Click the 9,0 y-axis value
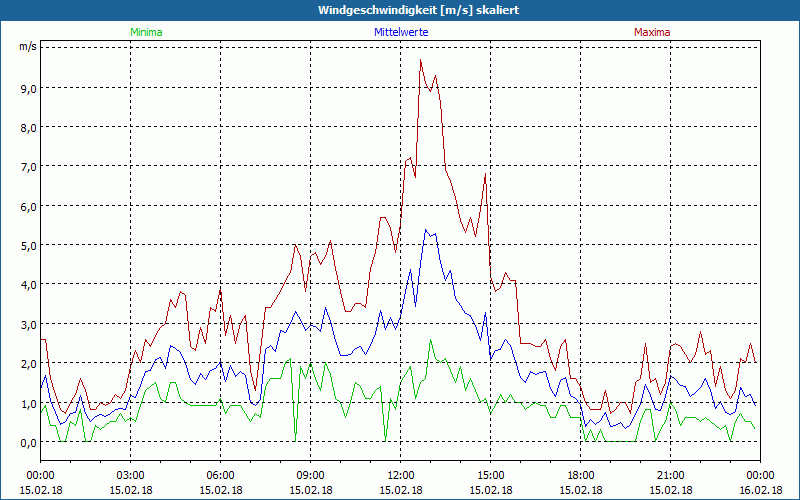800x500 pixels. 28,88
